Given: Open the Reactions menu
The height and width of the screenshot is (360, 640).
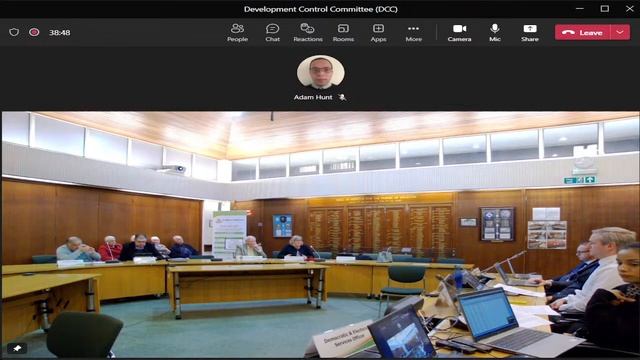Looking at the screenshot, I should (x=308, y=33).
